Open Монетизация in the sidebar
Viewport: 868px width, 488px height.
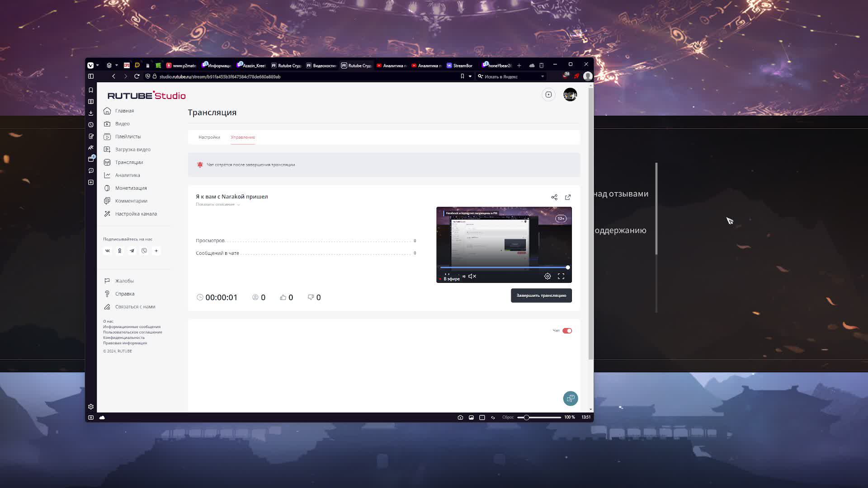coord(131,188)
